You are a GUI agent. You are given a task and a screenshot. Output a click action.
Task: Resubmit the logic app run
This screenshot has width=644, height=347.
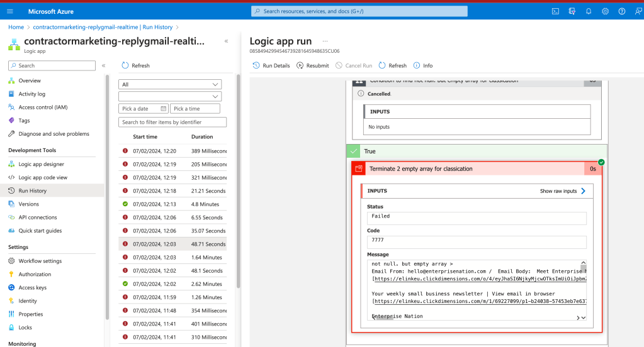tap(312, 65)
